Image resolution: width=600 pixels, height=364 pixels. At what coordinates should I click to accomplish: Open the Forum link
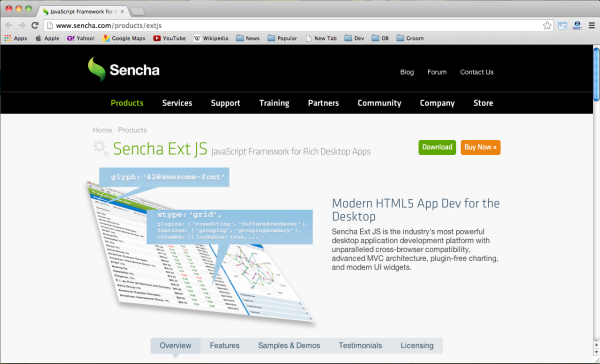point(437,72)
